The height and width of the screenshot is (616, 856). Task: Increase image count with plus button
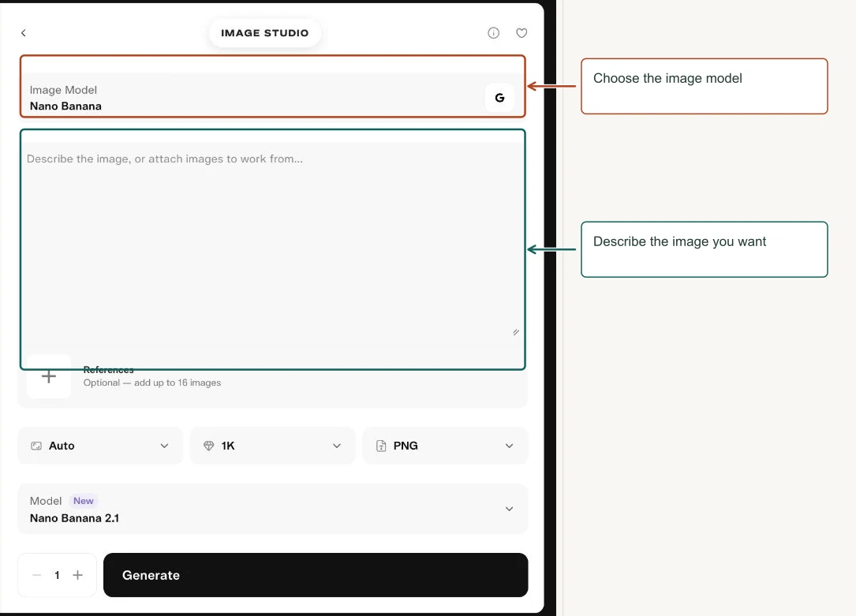(x=77, y=575)
